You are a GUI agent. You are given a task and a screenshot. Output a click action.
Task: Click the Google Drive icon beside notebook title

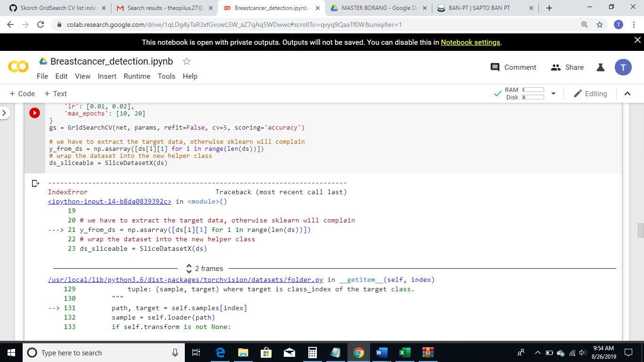point(43,61)
